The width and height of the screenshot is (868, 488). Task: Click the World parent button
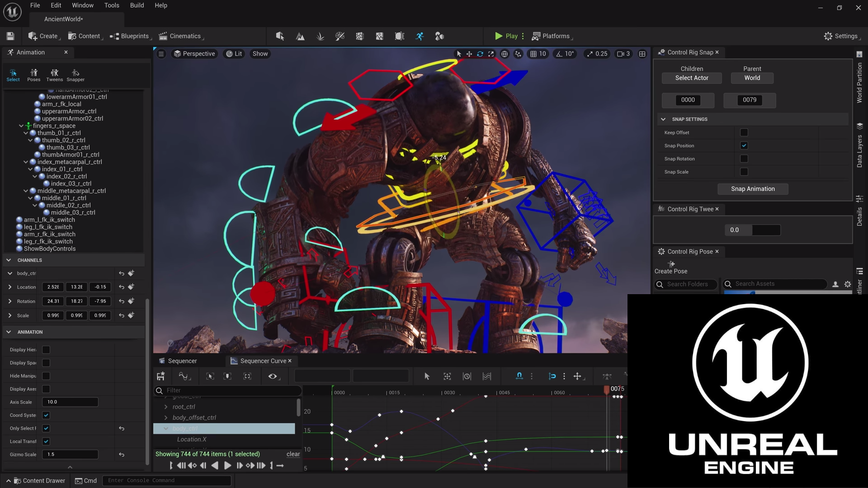point(752,78)
